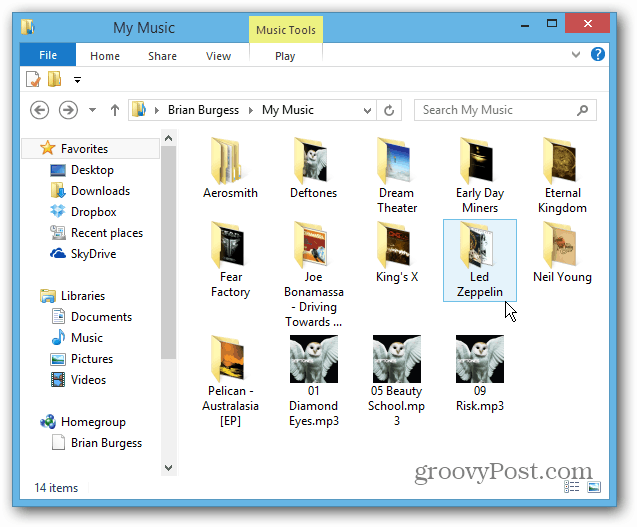The width and height of the screenshot is (637, 527).
Task: Select the 05 Beauty School.mp3 file
Action: [x=396, y=381]
